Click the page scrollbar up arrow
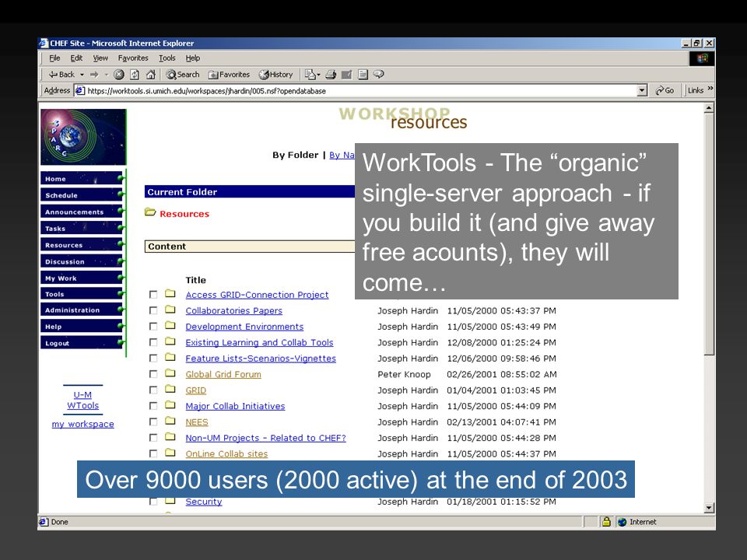This screenshot has width=747, height=560. click(x=710, y=108)
